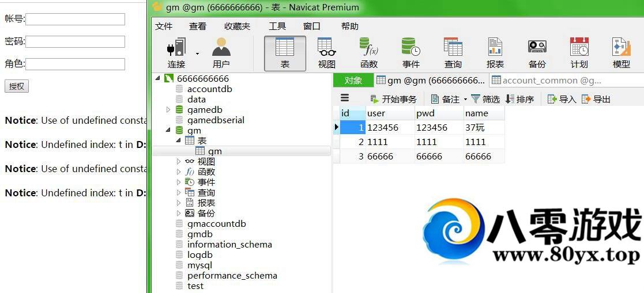Open the 备注 dropdown arrow
Image resolution: width=644 pixels, height=293 pixels.
(x=465, y=100)
